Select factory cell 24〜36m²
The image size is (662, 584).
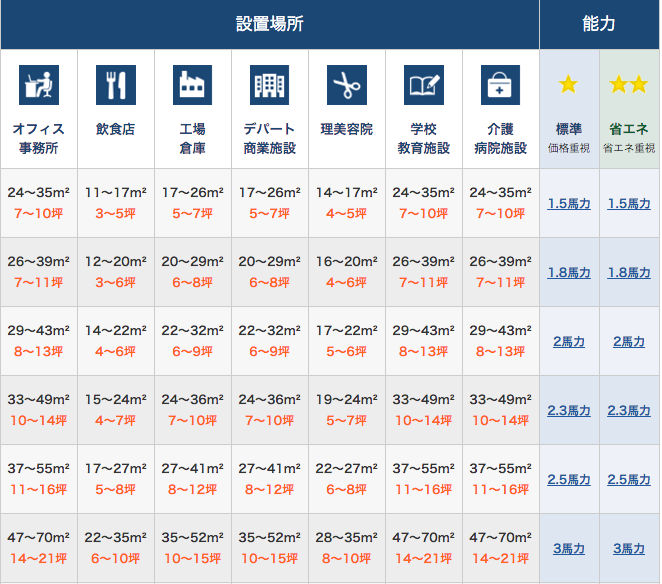point(193,410)
